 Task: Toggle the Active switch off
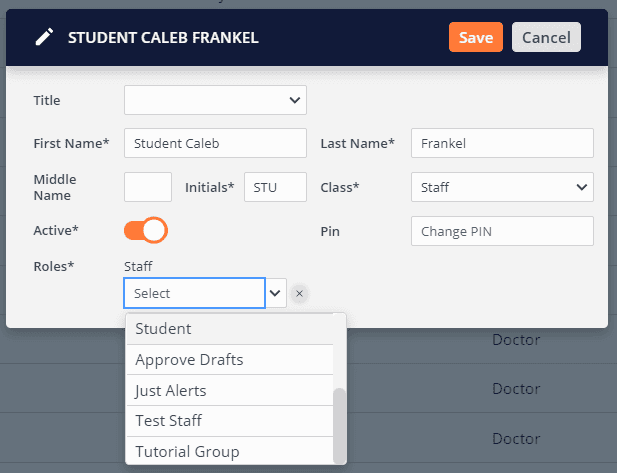tap(145, 231)
